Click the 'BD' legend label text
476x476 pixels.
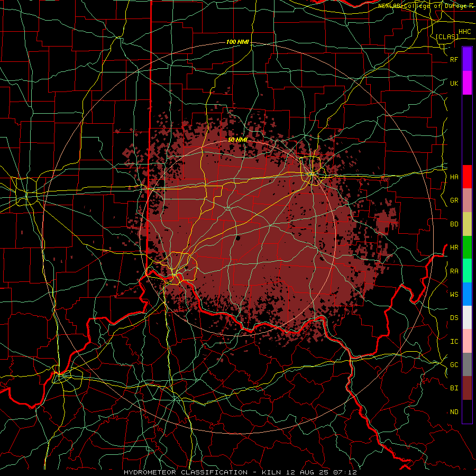coord(454,224)
